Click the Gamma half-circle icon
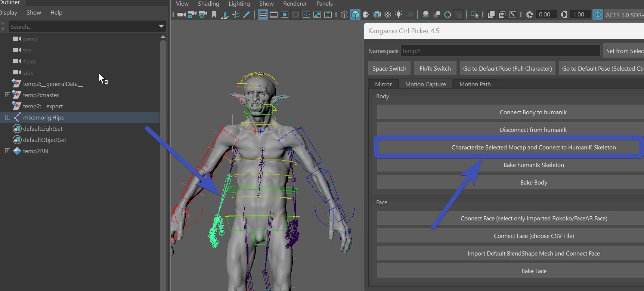 click(564, 15)
